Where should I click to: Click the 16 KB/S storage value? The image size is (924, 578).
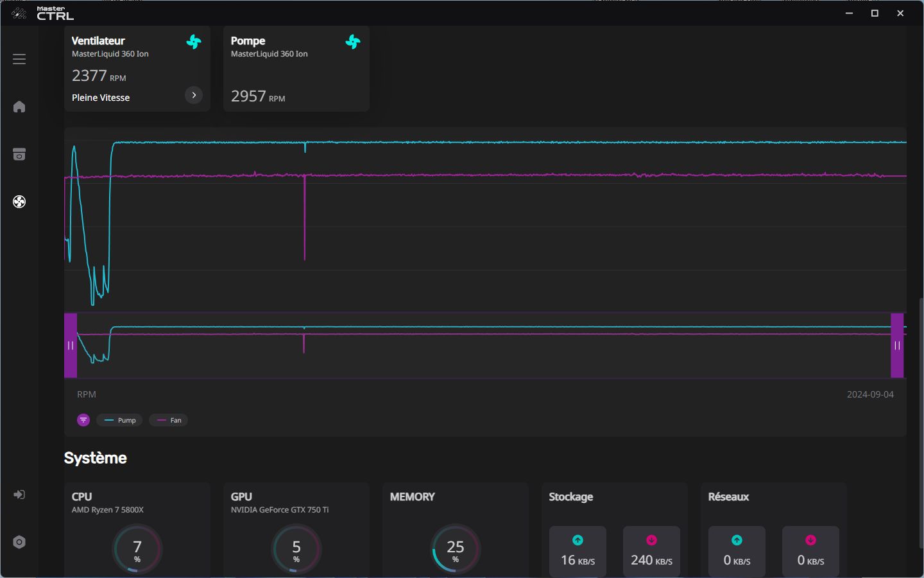(x=577, y=560)
